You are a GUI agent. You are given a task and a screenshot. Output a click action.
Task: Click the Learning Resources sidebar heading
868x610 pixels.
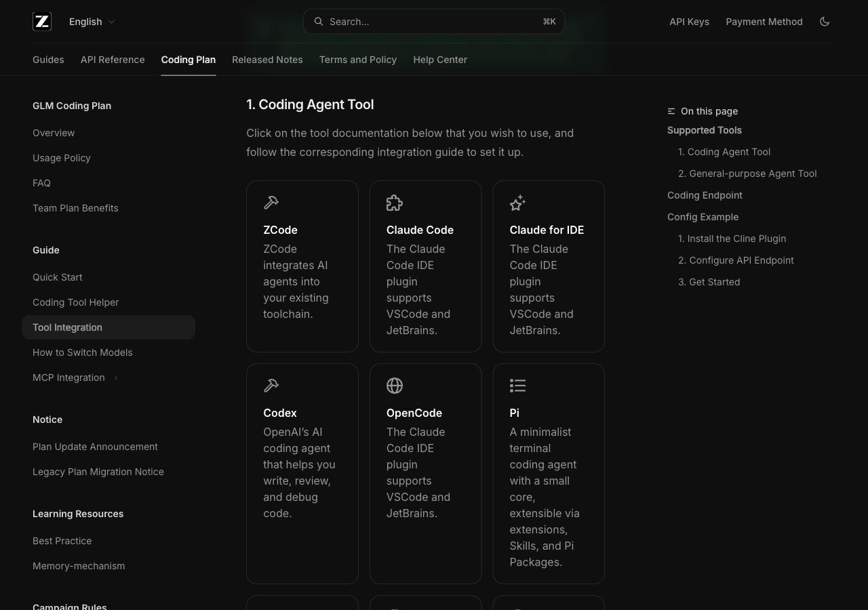[78, 514]
